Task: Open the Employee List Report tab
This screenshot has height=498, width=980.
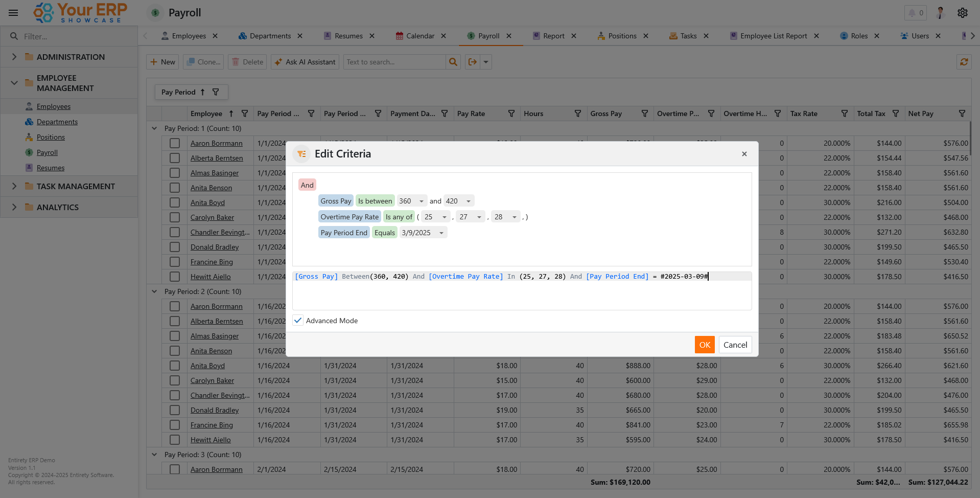Action: (x=773, y=36)
